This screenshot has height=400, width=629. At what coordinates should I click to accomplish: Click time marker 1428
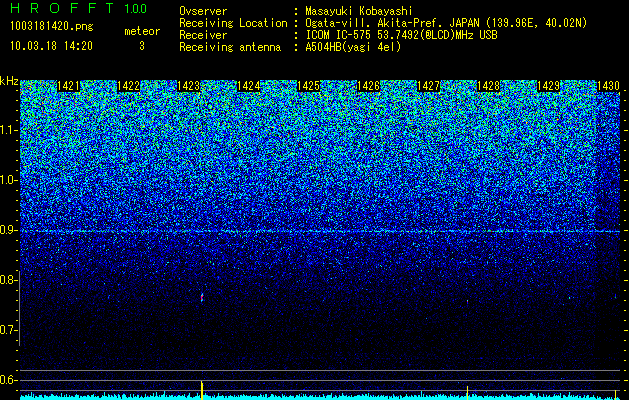tap(489, 86)
